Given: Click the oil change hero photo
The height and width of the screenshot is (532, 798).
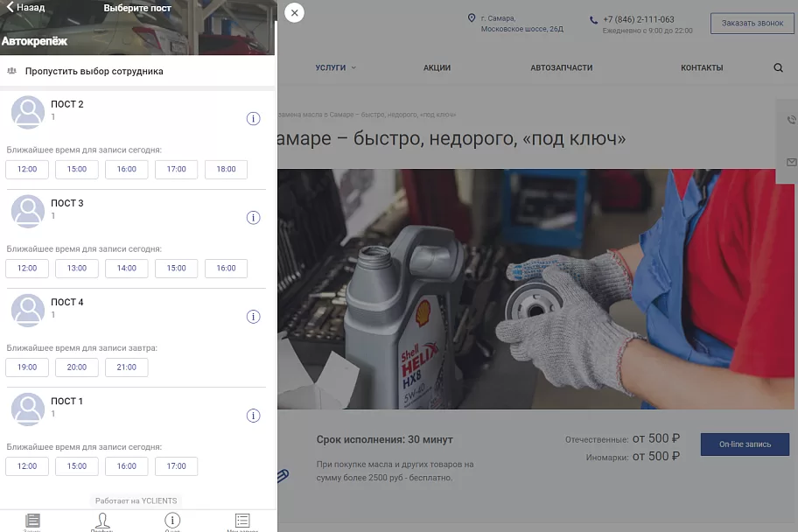Looking at the screenshot, I should click(x=535, y=289).
